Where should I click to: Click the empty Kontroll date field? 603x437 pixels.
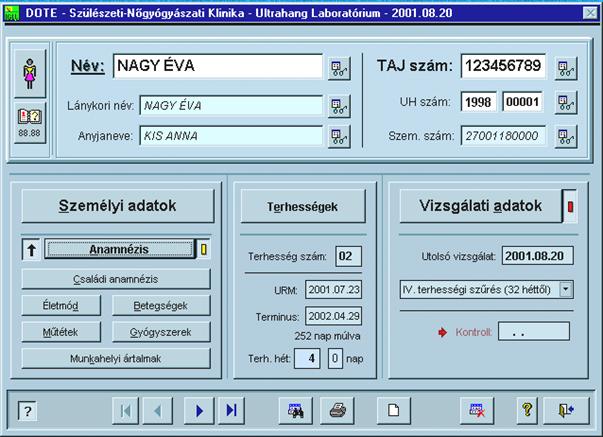pyautogui.click(x=534, y=332)
